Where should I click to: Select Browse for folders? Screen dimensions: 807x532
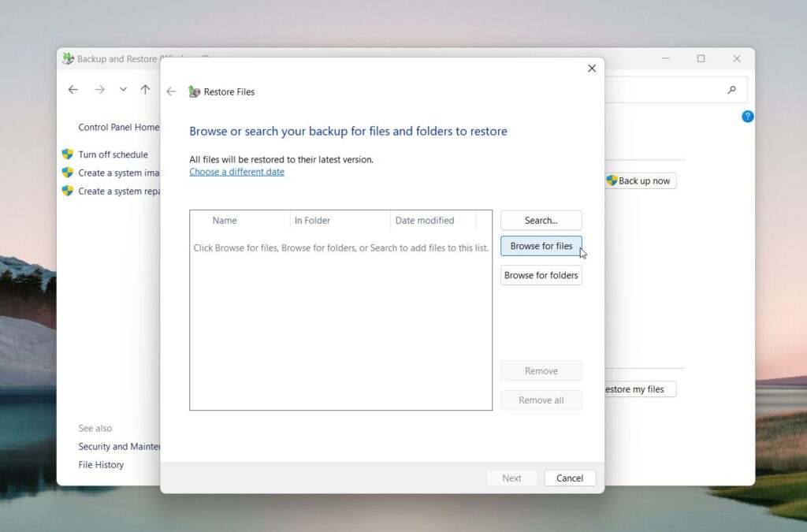click(x=541, y=274)
